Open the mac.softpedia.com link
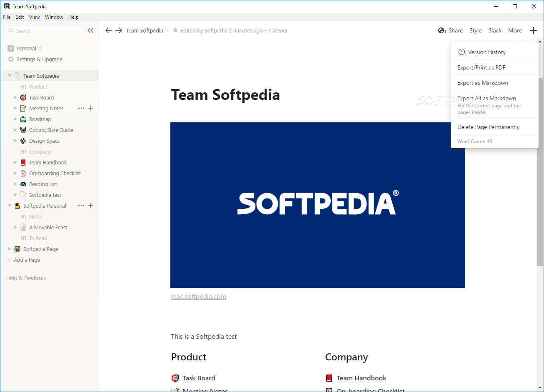Screen dimensions: 544x392 pyautogui.click(x=198, y=297)
